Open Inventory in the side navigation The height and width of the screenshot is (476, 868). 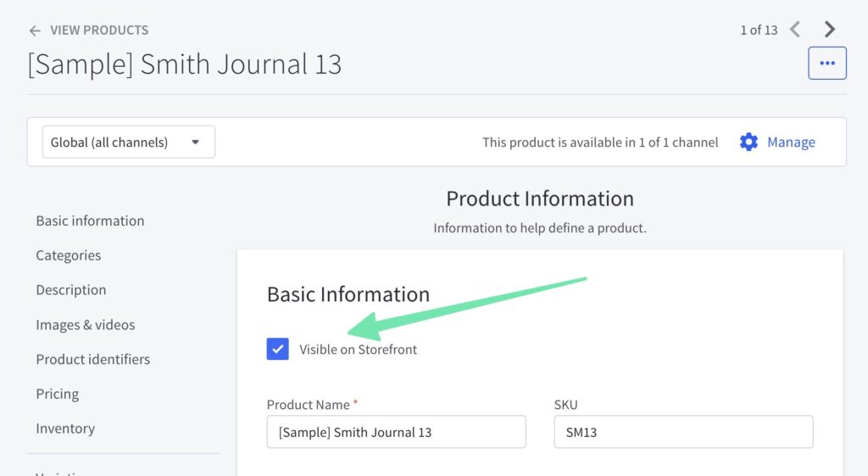click(65, 428)
